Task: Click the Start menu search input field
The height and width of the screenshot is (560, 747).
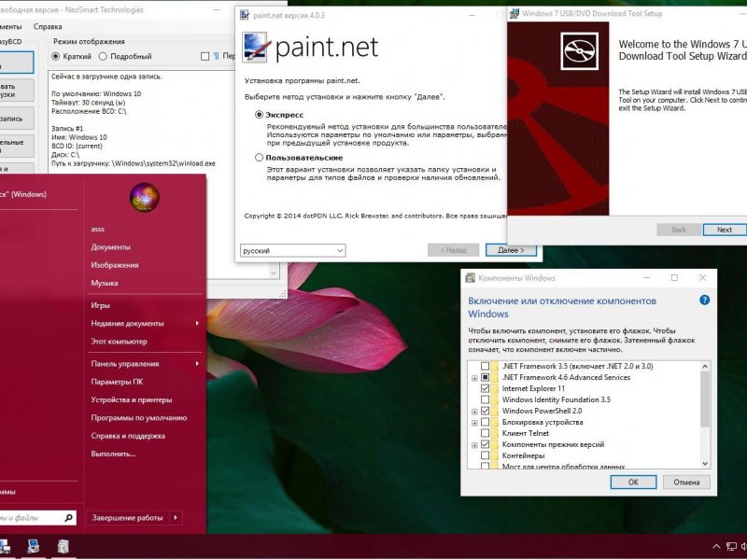Action: click(32, 517)
